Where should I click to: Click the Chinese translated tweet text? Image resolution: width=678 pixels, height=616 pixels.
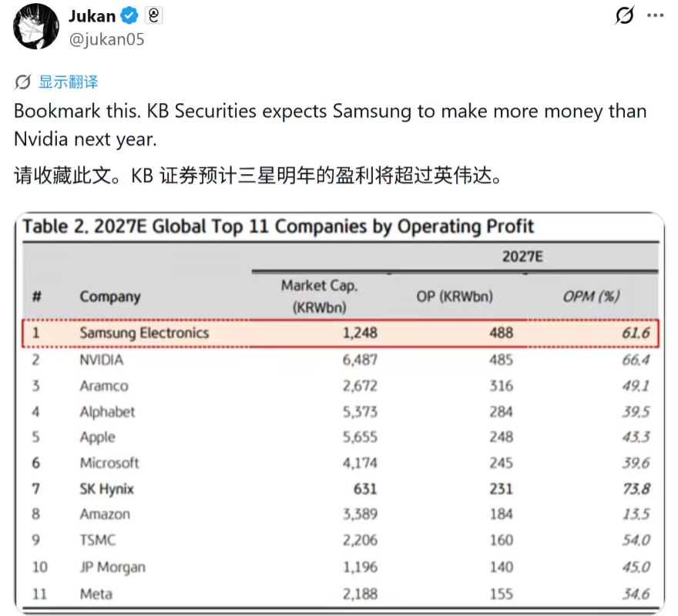(x=258, y=176)
